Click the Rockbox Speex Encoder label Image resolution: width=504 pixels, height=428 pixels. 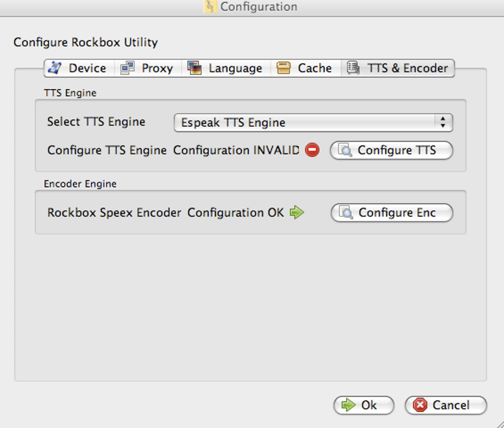point(114,213)
